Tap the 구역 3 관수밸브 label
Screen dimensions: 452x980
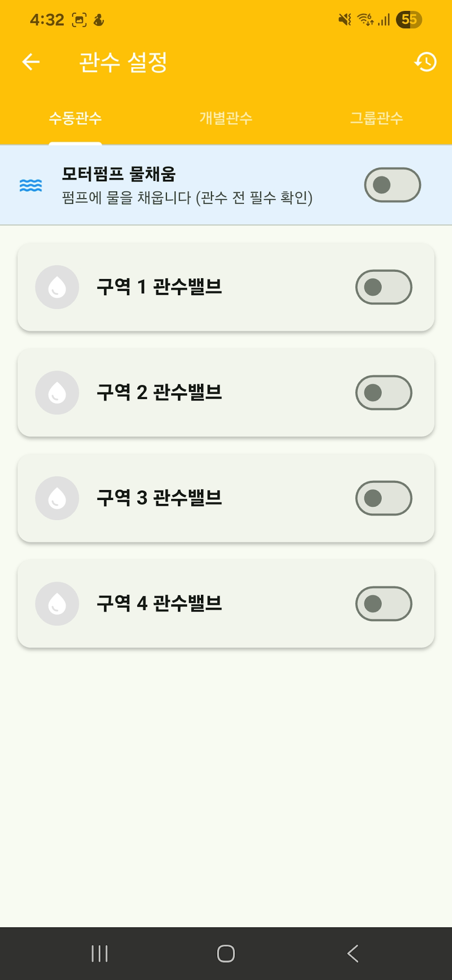click(159, 498)
